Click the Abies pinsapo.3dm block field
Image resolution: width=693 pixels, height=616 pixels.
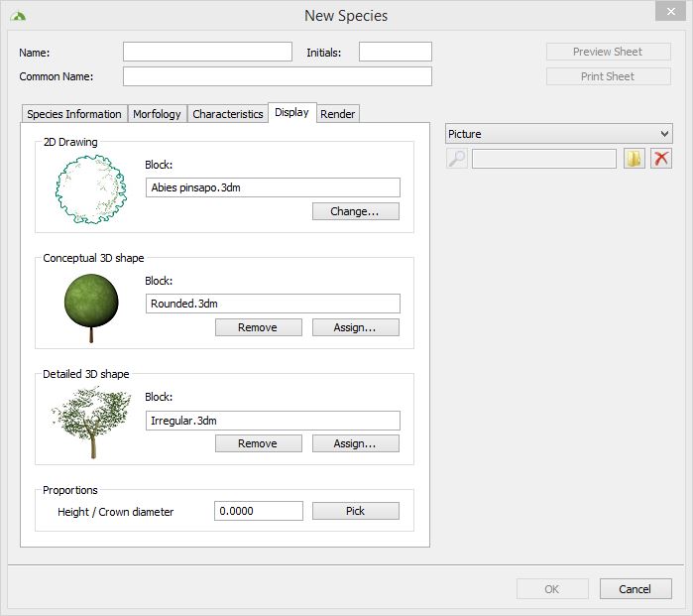point(273,187)
